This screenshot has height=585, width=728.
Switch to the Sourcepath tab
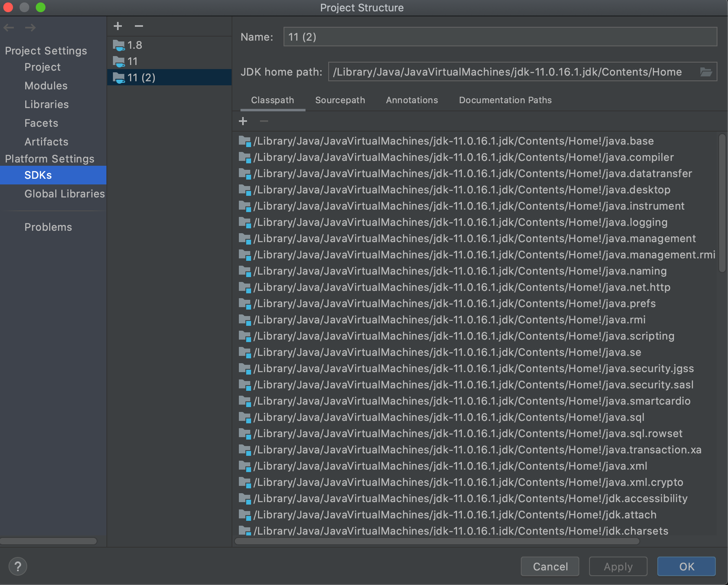340,100
